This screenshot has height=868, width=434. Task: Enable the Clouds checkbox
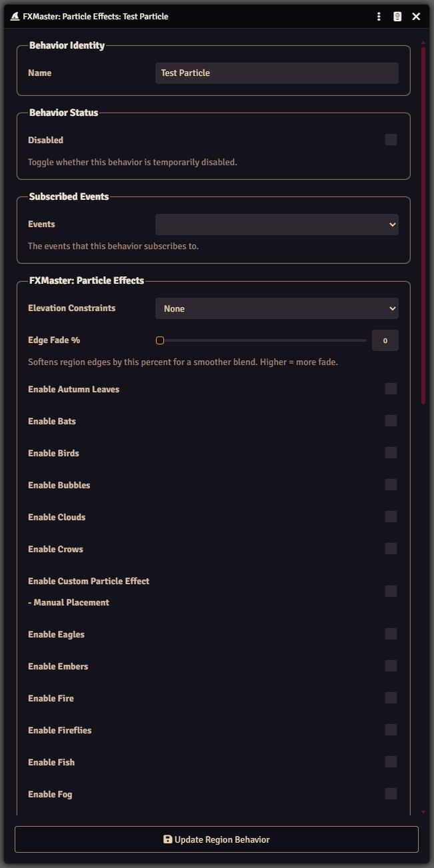tap(391, 517)
